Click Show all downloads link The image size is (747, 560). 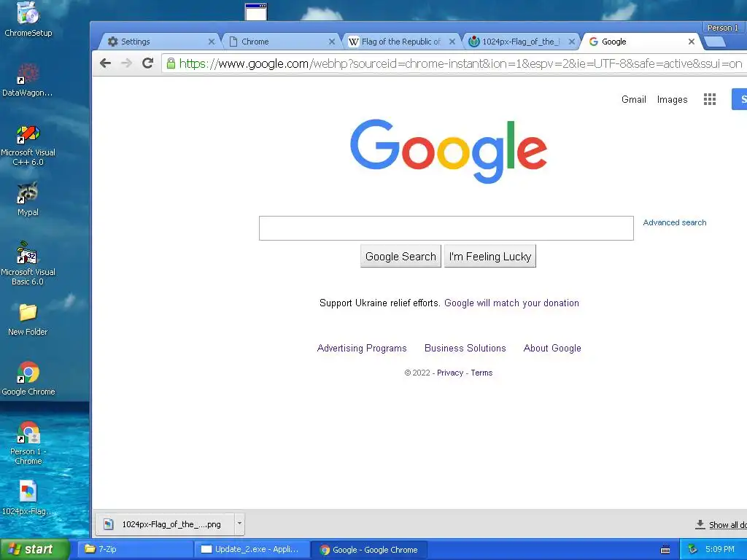point(727,525)
